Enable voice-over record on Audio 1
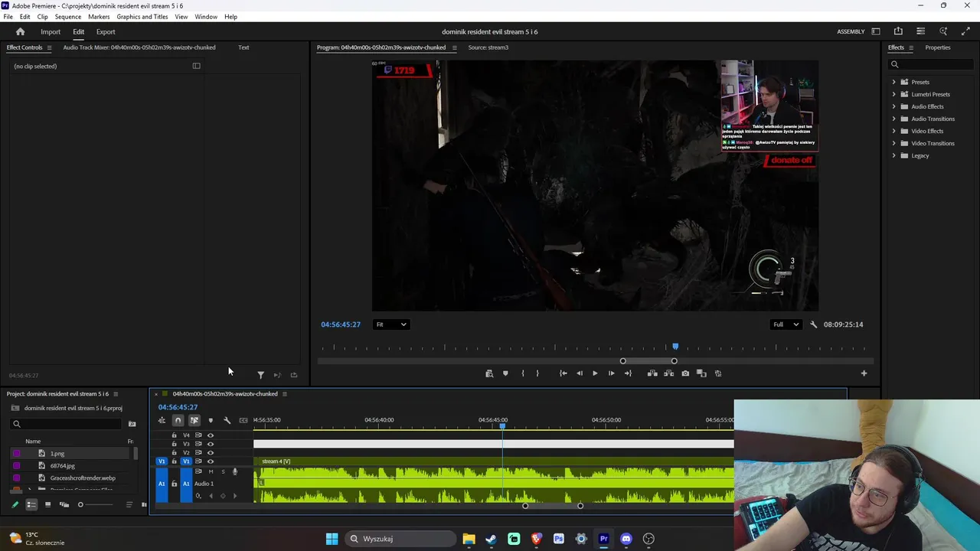The width and height of the screenshot is (980, 551). pos(235,471)
